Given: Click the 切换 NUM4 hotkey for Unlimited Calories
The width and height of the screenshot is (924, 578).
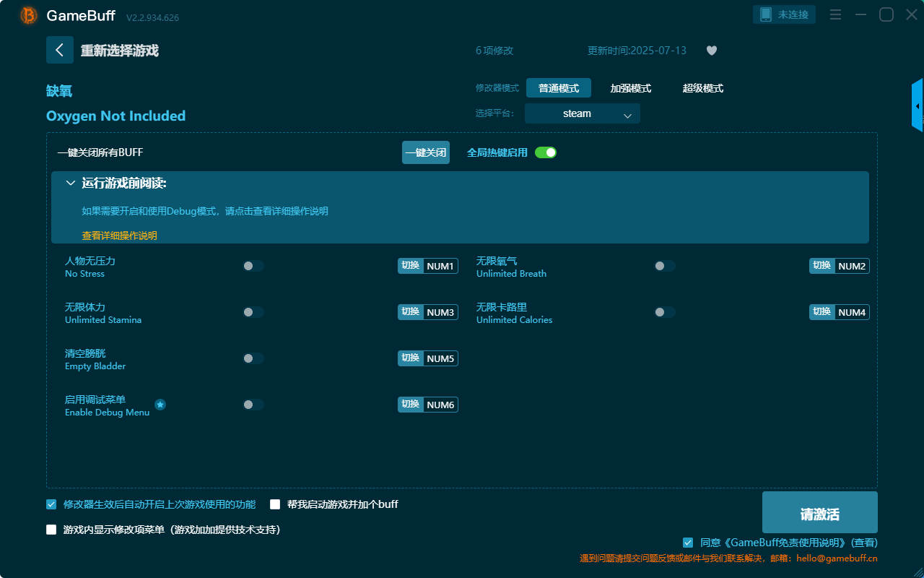Looking at the screenshot, I should coord(840,312).
